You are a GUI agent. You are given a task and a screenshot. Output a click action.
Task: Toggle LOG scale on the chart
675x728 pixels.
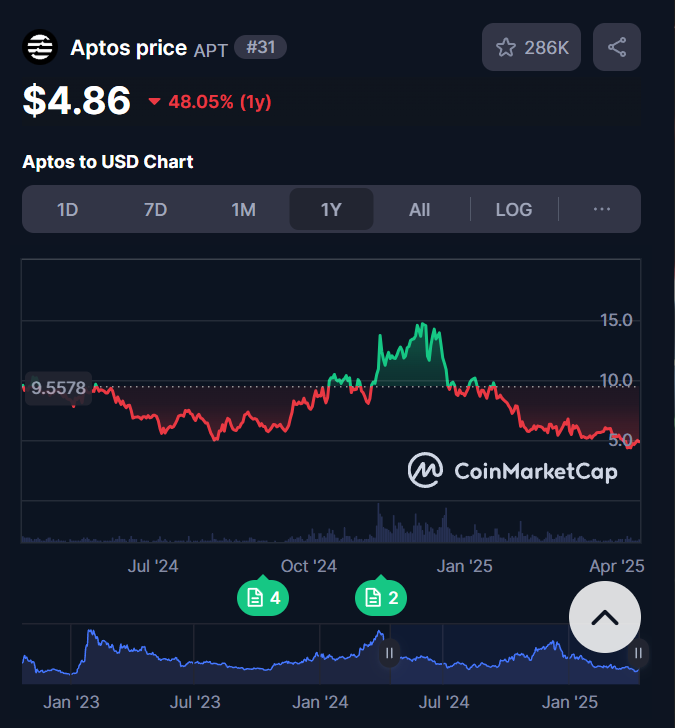(514, 209)
